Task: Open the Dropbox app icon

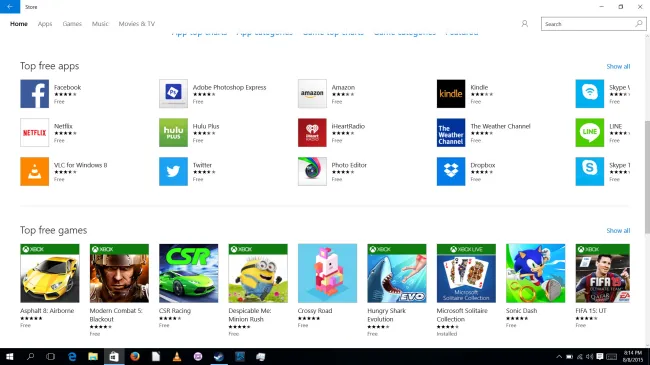Action: click(x=451, y=171)
